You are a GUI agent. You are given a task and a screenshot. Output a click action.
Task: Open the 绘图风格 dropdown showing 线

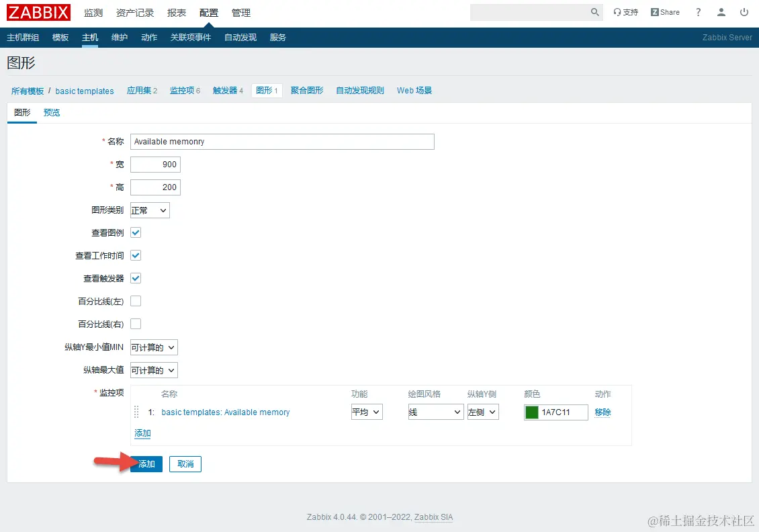click(x=435, y=412)
